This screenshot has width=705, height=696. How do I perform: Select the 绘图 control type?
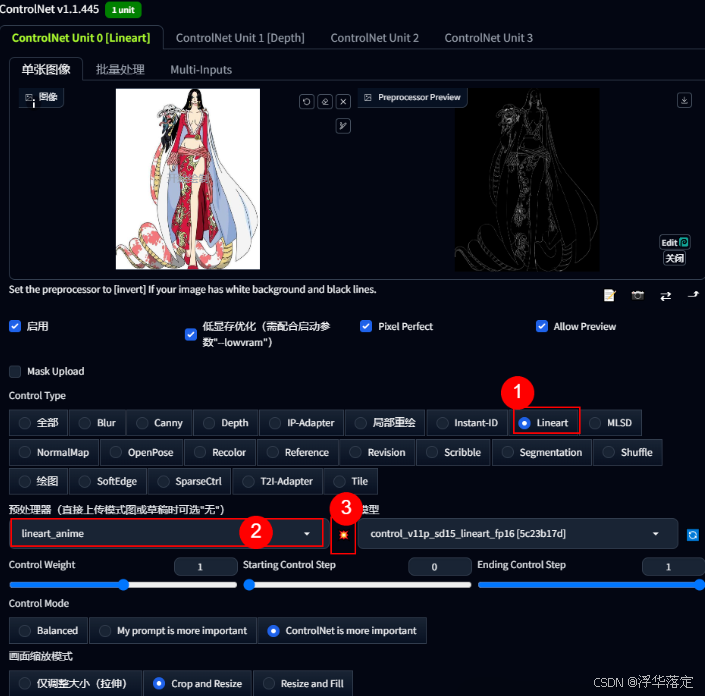click(x=39, y=481)
